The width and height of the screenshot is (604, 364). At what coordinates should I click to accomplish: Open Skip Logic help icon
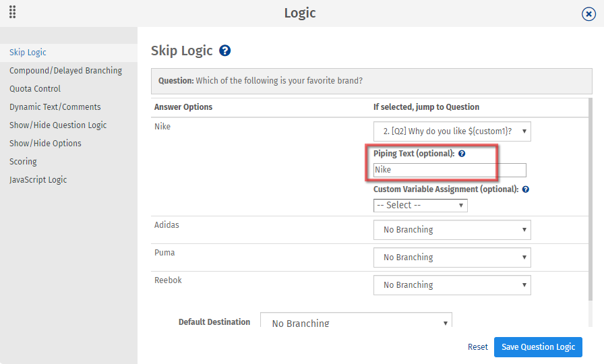(x=225, y=51)
